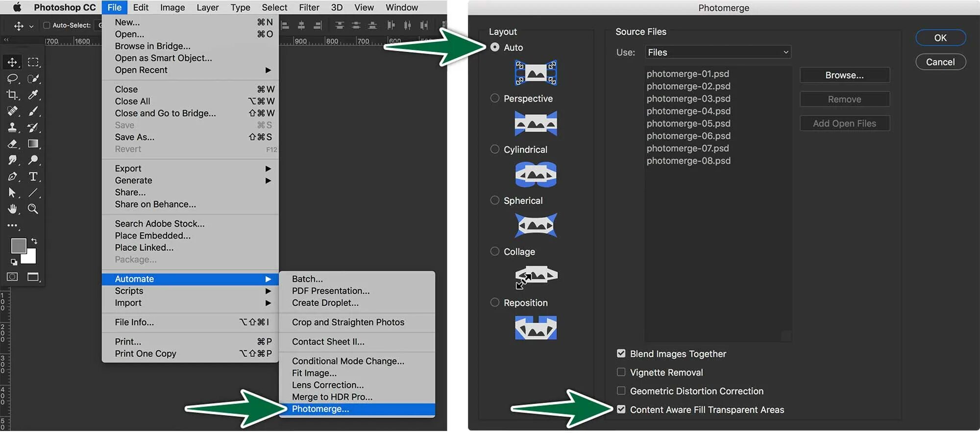Select the Move tool in the toolbox
Image resolution: width=980 pixels, height=433 pixels.
tap(12, 62)
